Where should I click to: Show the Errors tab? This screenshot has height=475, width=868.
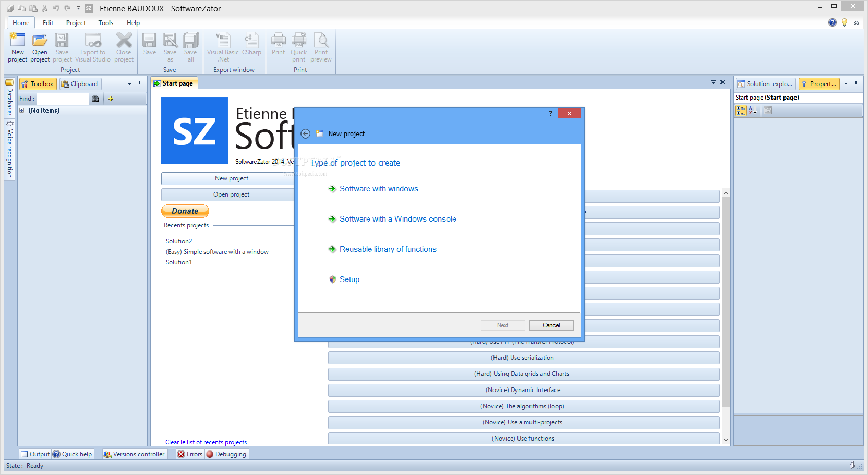tap(190, 454)
